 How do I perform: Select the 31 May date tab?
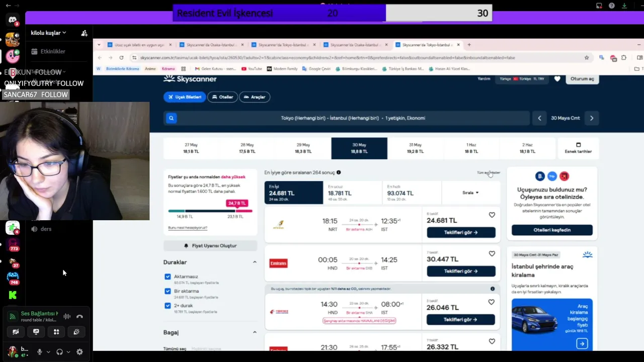415,148
